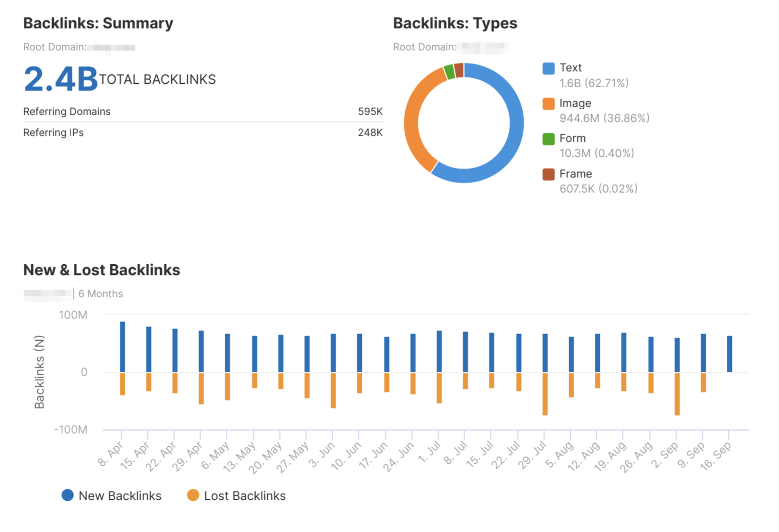779x532 pixels.
Task: Click the green Form legend square
Action: click(x=548, y=138)
